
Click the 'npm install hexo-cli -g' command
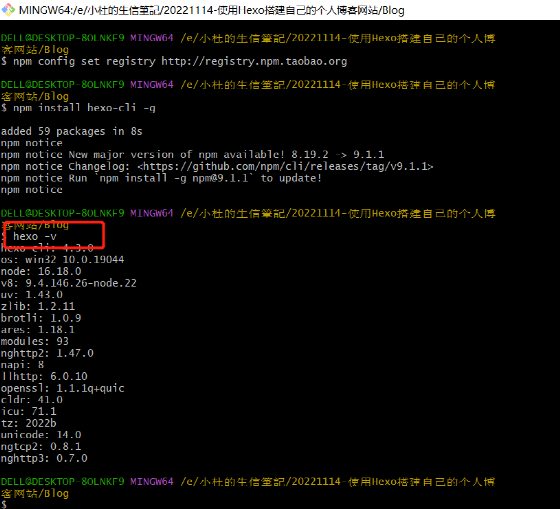point(78,108)
